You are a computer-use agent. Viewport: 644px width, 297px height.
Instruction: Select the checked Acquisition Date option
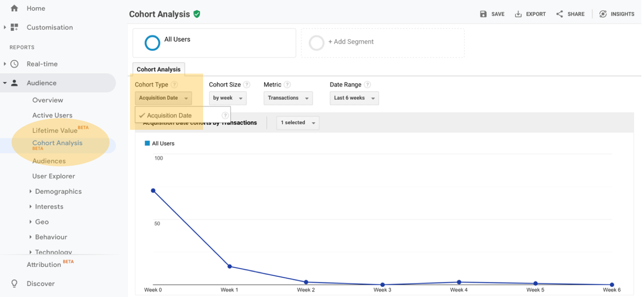click(x=169, y=115)
